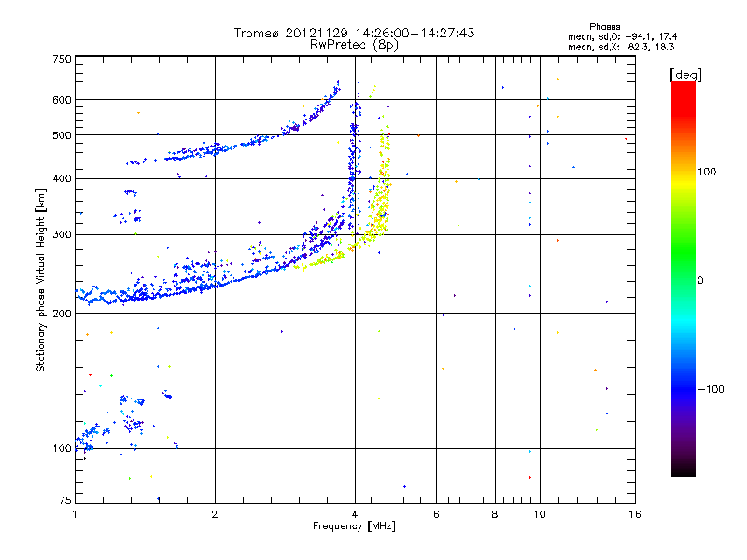
Task: Click the y-axis '600' tick label
Action: click(62, 100)
